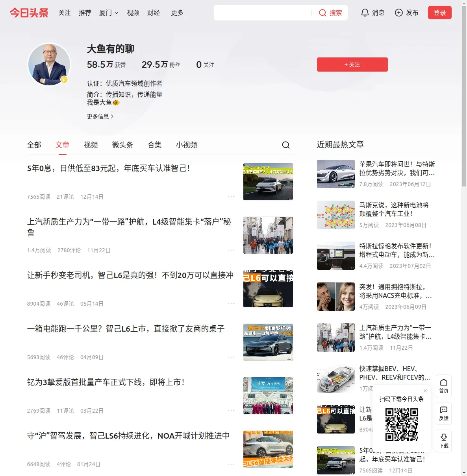Open article 上汽新质生产力为一带一路护航
This screenshot has height=476, width=467.
(129, 227)
